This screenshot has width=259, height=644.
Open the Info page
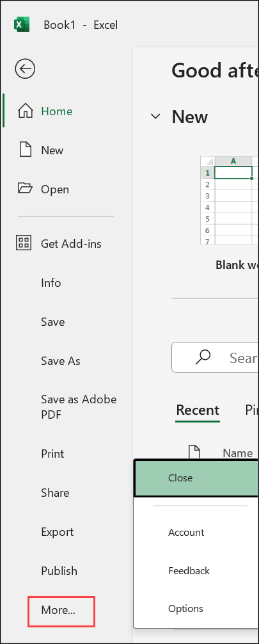tap(51, 282)
